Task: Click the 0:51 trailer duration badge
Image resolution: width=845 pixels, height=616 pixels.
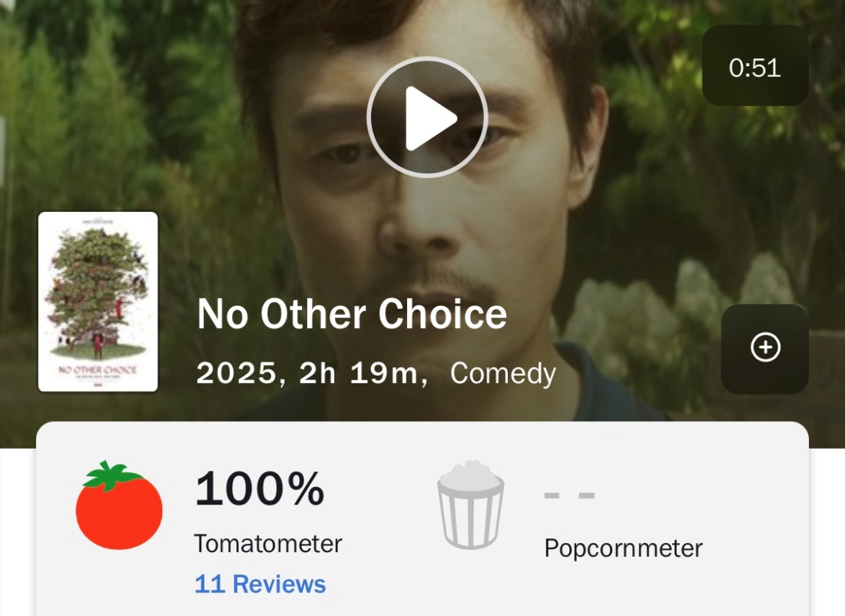Action: (754, 68)
